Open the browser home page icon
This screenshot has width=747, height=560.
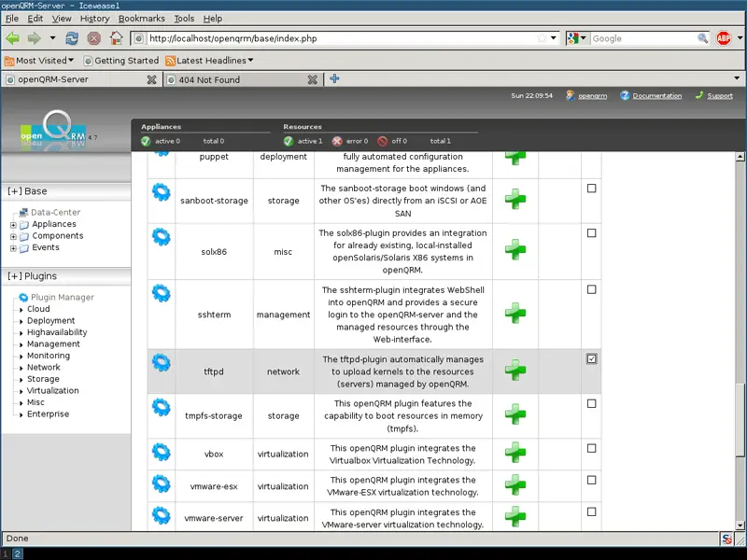116,38
